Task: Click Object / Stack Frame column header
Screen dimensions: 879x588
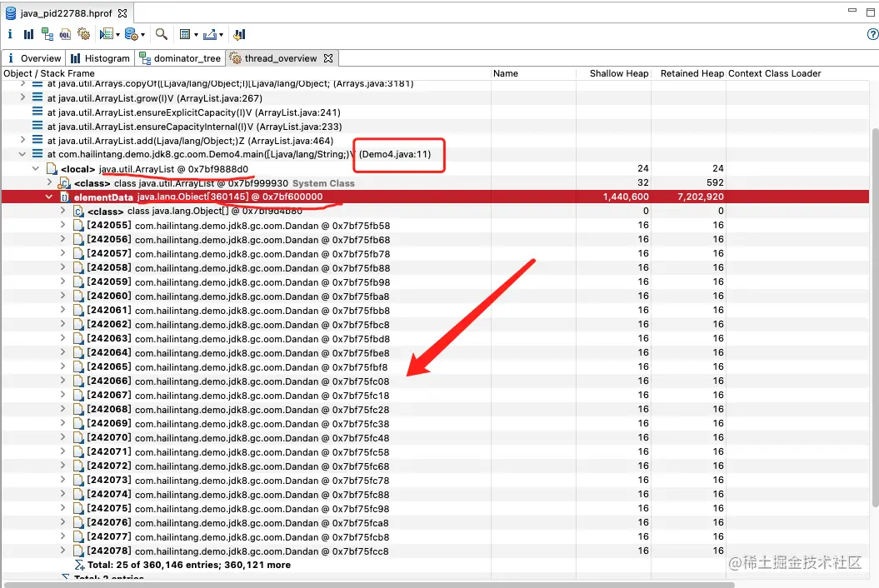Action: (246, 73)
